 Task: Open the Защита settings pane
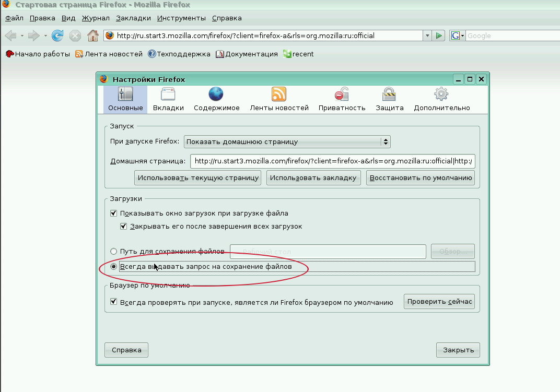click(x=389, y=100)
